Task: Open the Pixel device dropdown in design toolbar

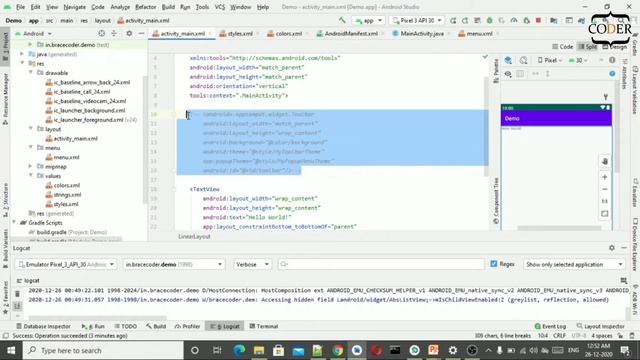Action: point(550,60)
